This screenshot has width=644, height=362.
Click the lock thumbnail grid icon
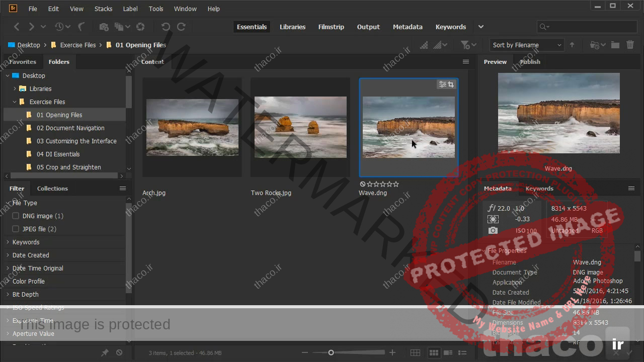[x=415, y=353]
